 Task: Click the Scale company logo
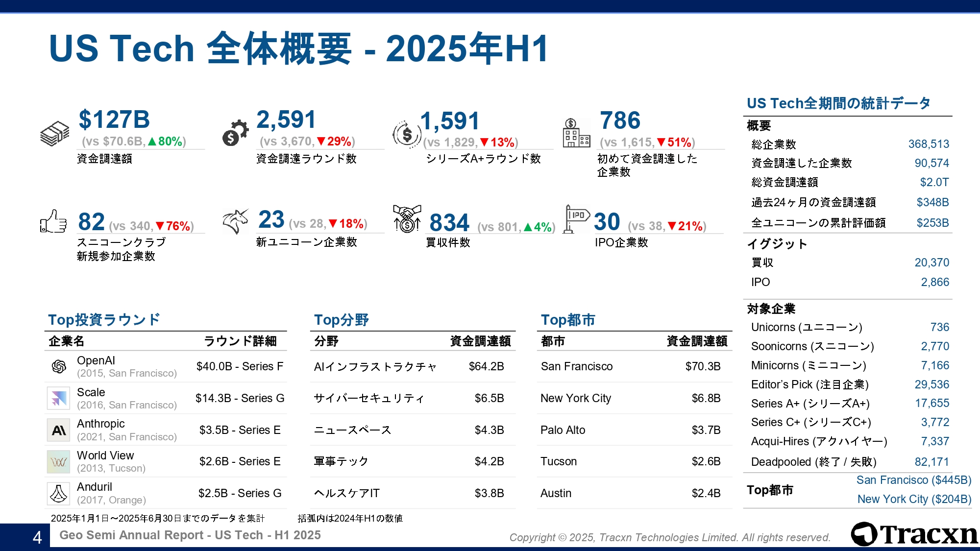click(59, 398)
